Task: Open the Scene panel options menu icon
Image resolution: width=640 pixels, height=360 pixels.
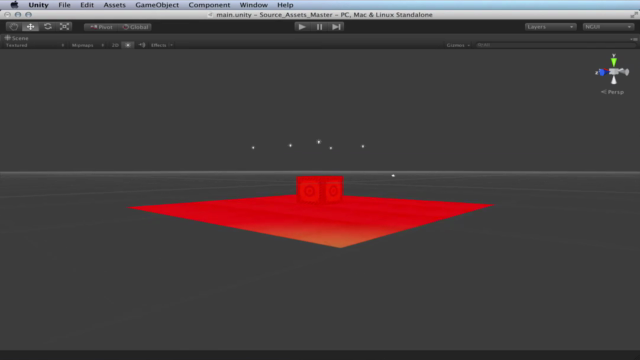Action: click(x=633, y=39)
